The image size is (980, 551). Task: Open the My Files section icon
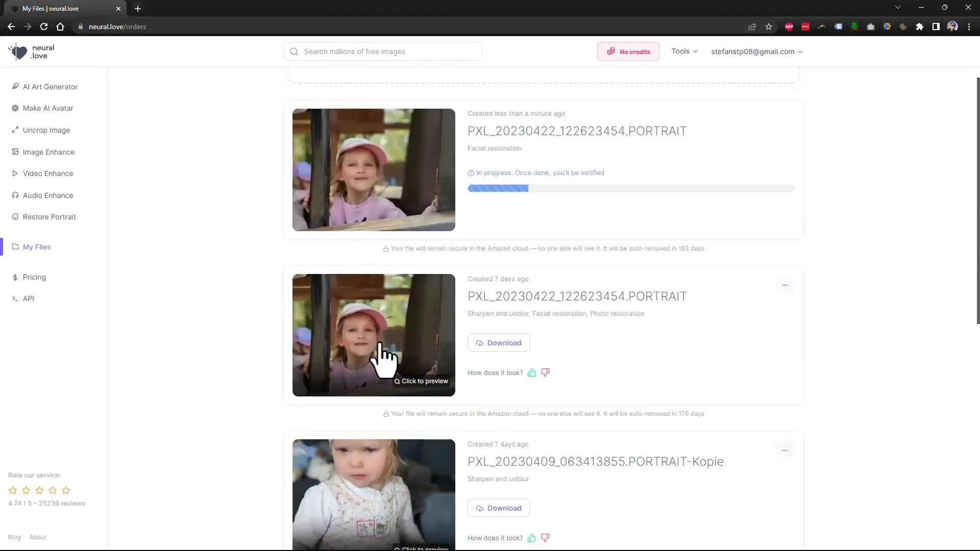(15, 247)
